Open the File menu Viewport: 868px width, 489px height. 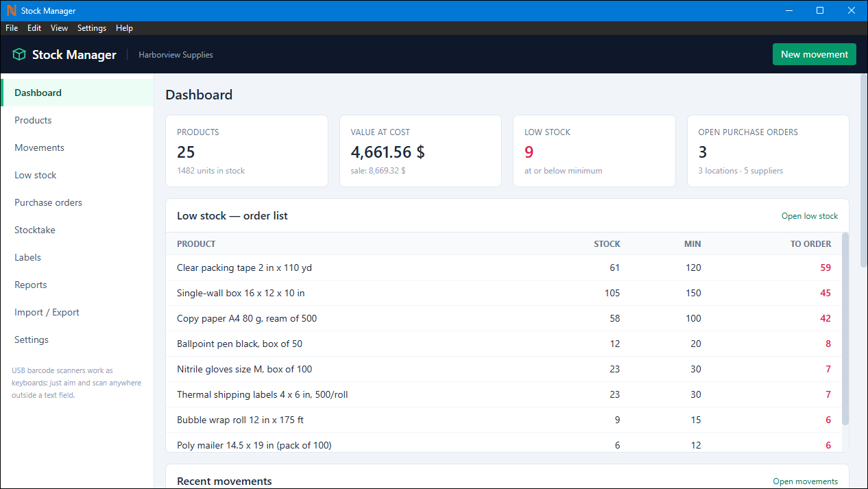coord(12,28)
